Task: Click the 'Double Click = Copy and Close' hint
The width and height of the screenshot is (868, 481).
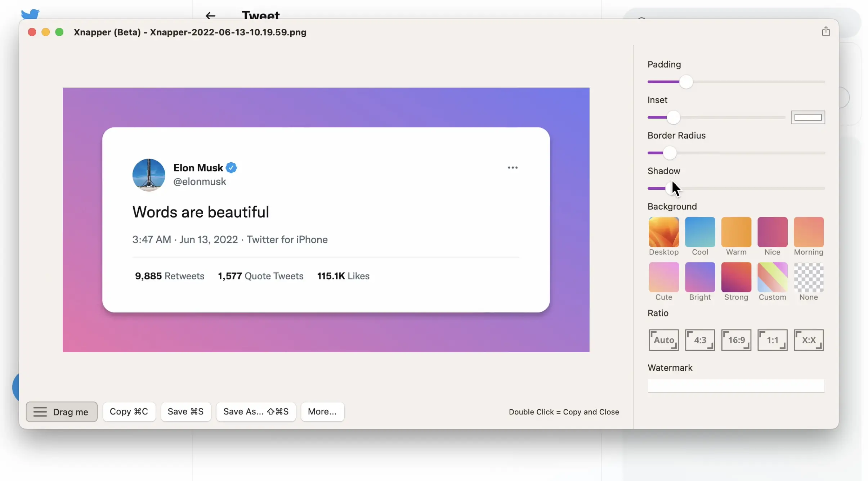Action: point(564,412)
